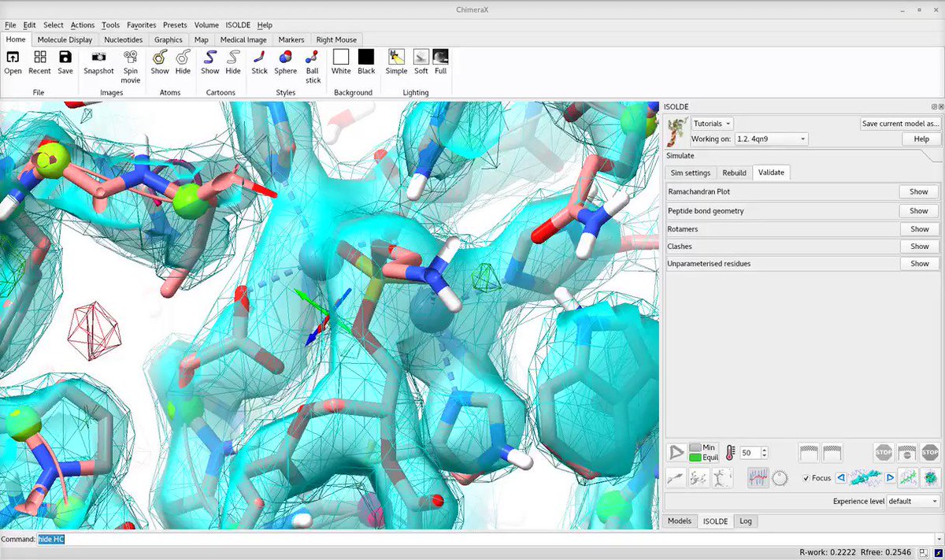Adjust the temperature value spinner arrows
945x560 pixels.
(x=764, y=453)
